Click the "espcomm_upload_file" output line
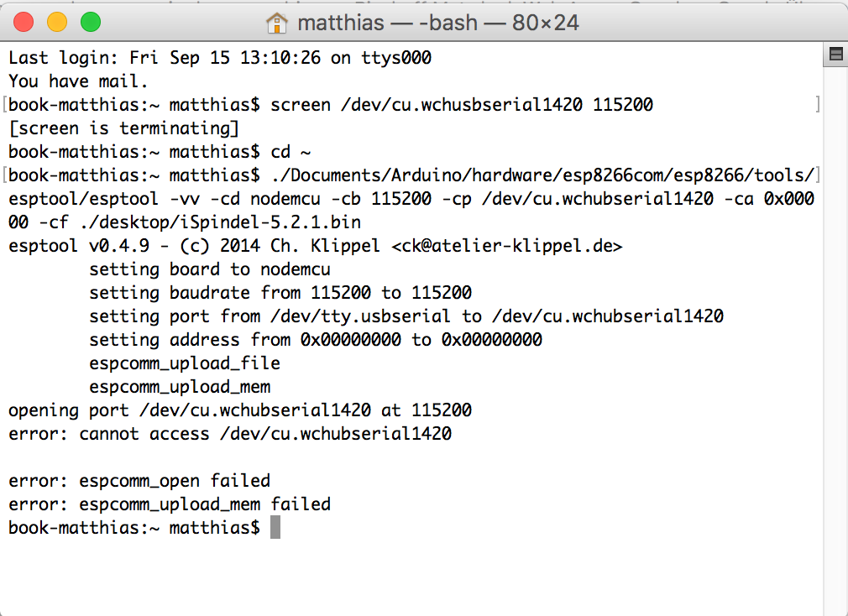This screenshot has width=848, height=616. click(x=185, y=363)
